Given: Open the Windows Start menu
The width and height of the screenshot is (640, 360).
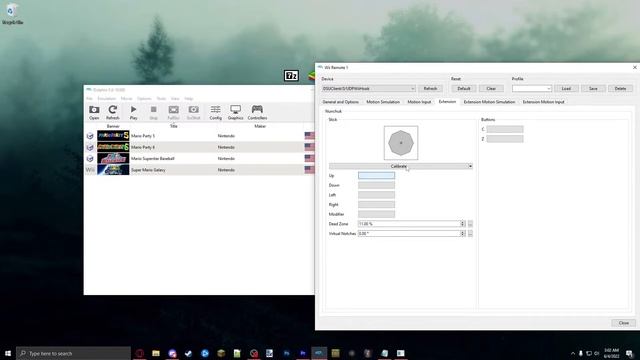Looking at the screenshot, I should (x=8, y=353).
